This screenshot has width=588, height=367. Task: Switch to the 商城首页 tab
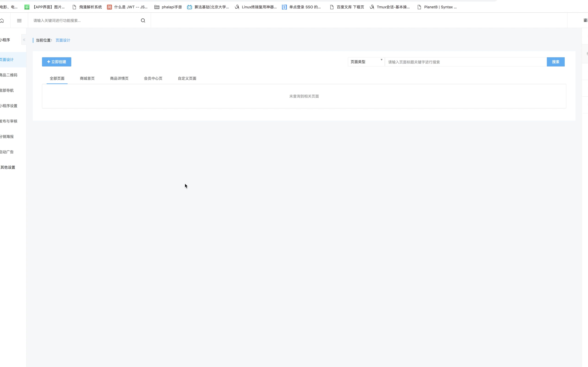coord(87,78)
